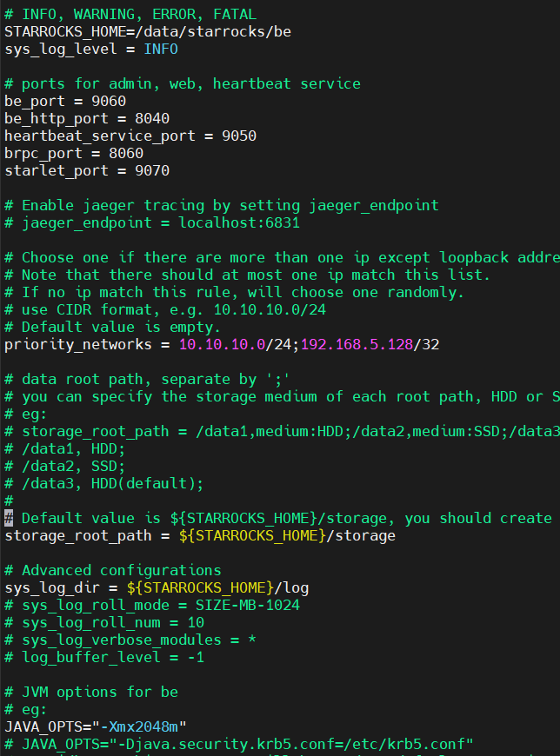Screen dimensions: 560x756
Task: Click the commented JAVA_OPTS krb5.conf line
Action: coord(239,744)
